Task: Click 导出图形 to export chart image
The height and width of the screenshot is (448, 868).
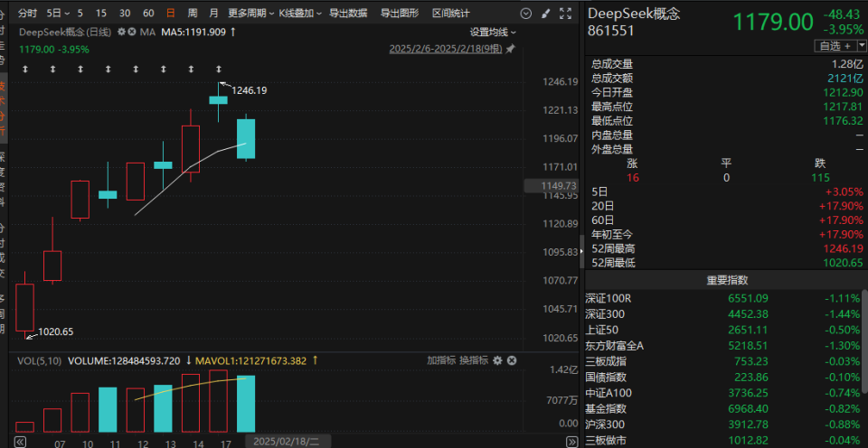Action: coord(400,14)
